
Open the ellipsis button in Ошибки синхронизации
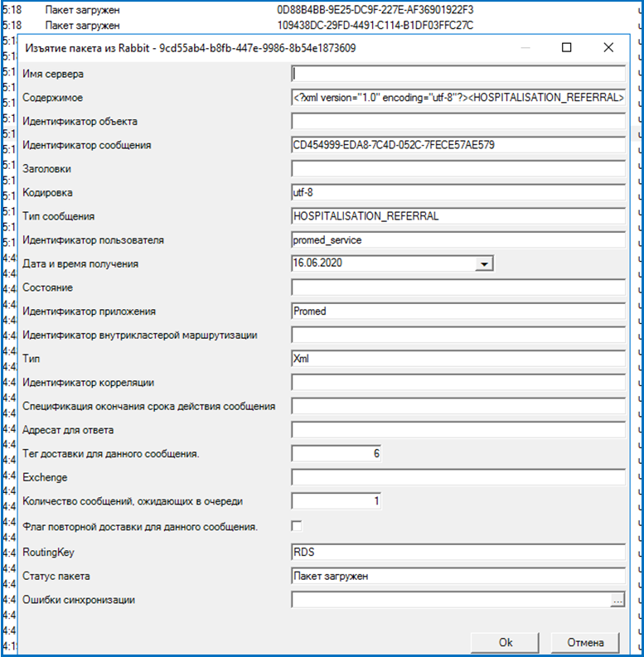[617, 600]
